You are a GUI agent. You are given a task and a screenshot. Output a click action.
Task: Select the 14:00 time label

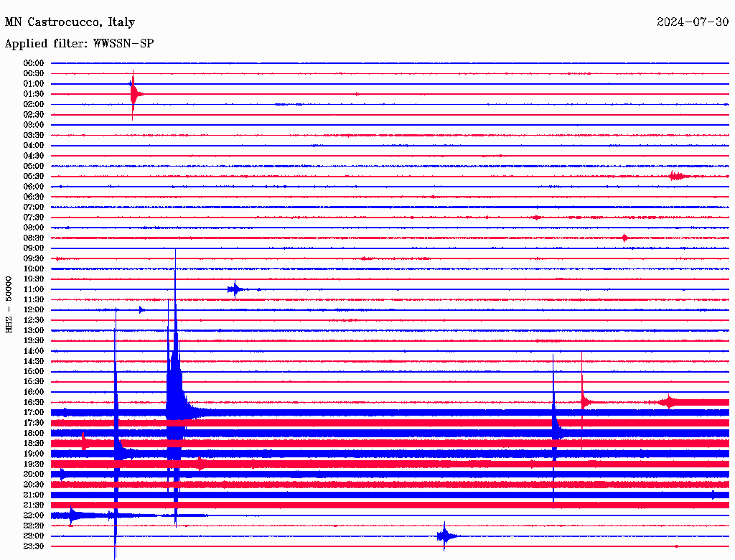33,351
